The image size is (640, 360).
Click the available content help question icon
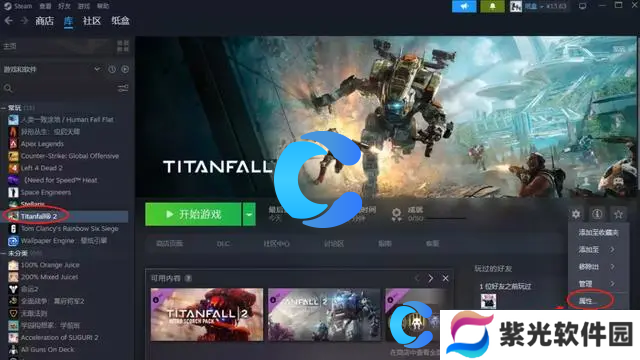pos(188,278)
